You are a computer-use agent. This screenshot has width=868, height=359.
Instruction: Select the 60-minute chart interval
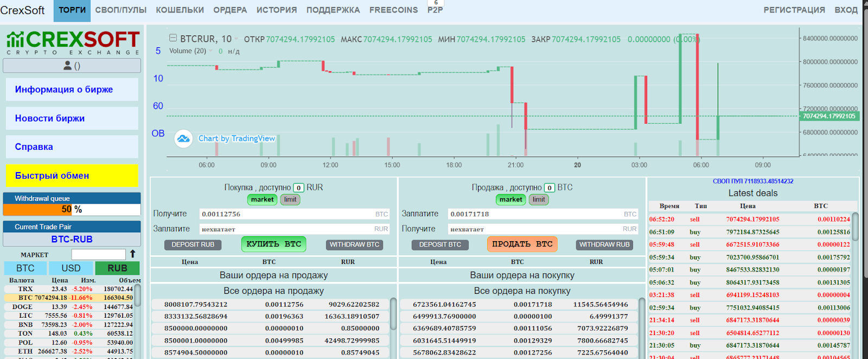coord(158,106)
